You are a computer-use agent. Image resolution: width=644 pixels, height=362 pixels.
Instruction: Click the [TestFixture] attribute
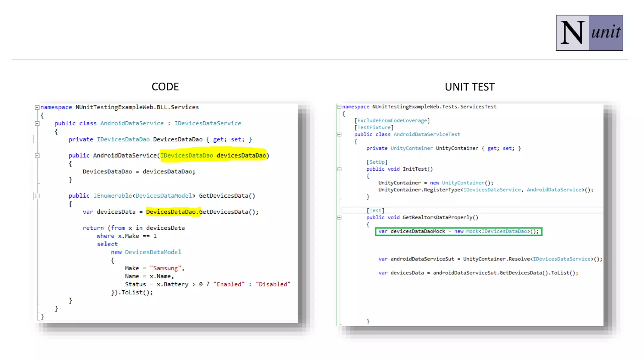click(374, 128)
